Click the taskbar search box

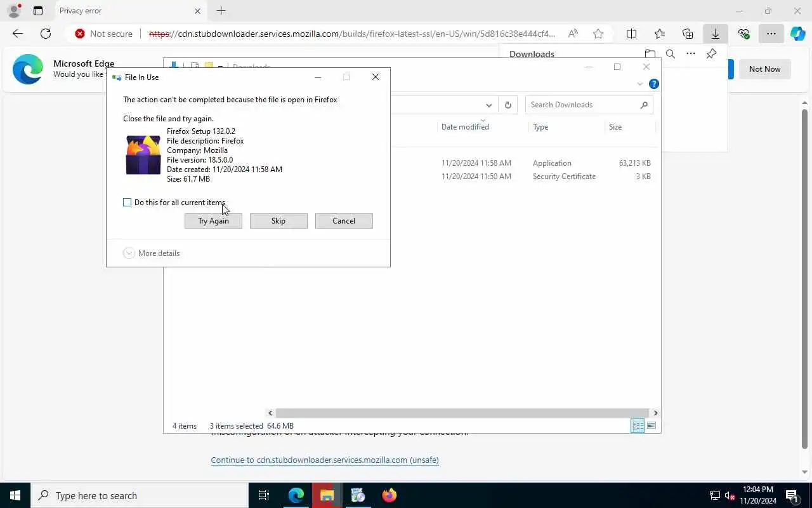click(x=140, y=495)
